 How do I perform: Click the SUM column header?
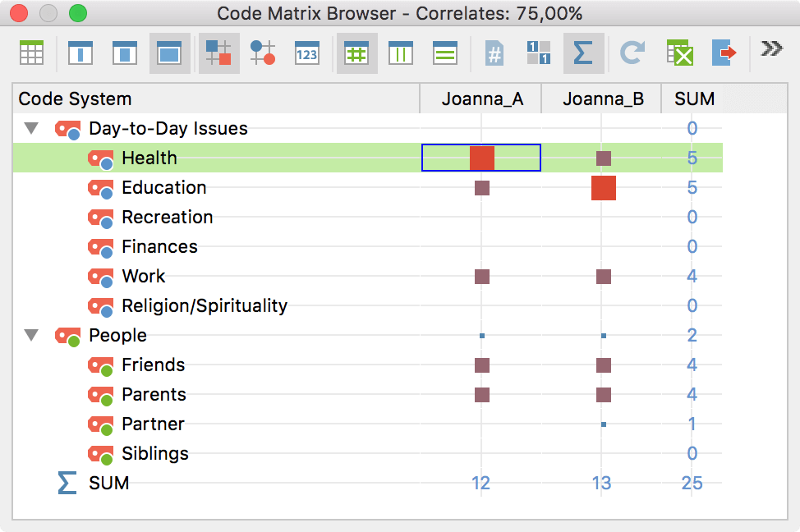[694, 99]
